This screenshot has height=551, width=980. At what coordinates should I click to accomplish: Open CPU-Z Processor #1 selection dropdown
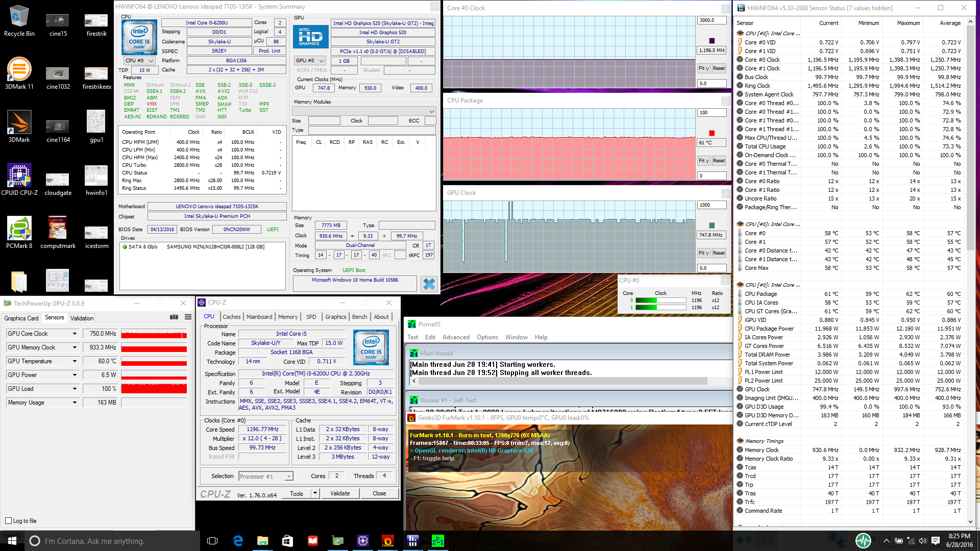(x=266, y=477)
